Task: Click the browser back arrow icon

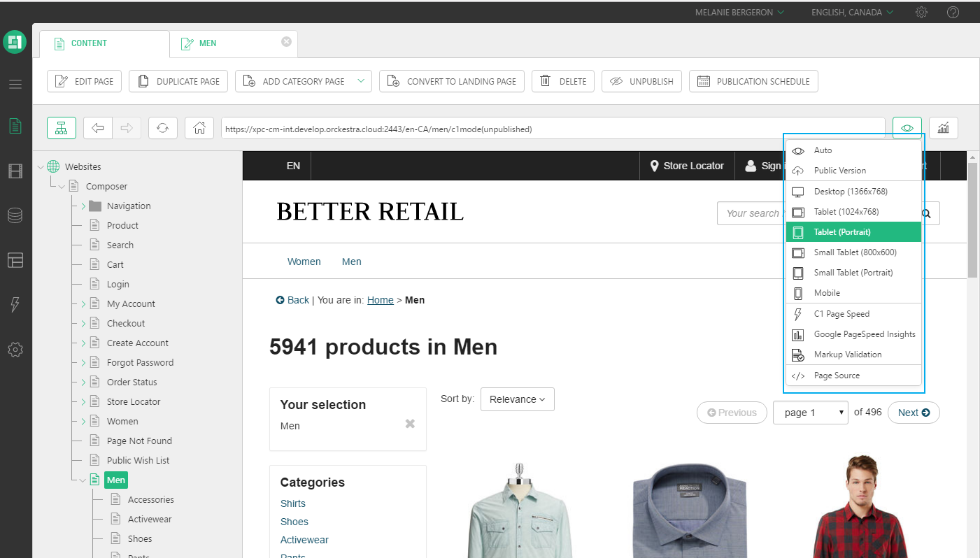Action: coord(98,128)
